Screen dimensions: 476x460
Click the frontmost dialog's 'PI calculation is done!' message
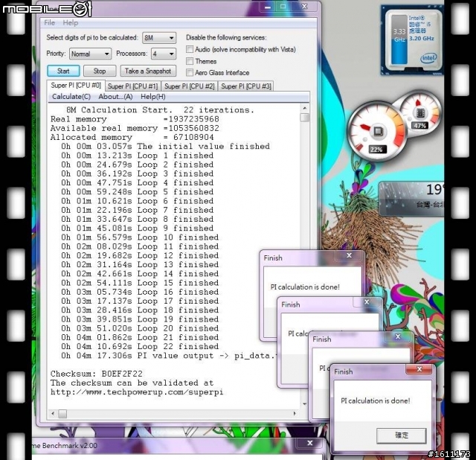point(375,400)
